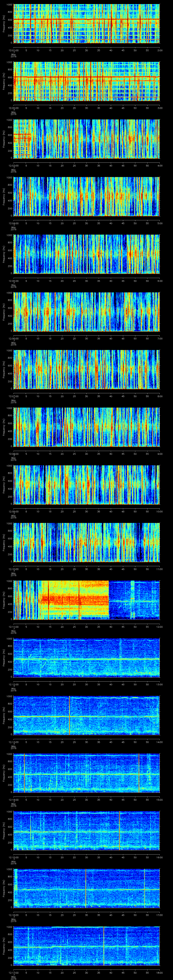Select the spectrogram panel starting at 12:06:00
Image resolution: width=173 pixels, height=980 pixels.
pyautogui.click(x=87, y=312)
